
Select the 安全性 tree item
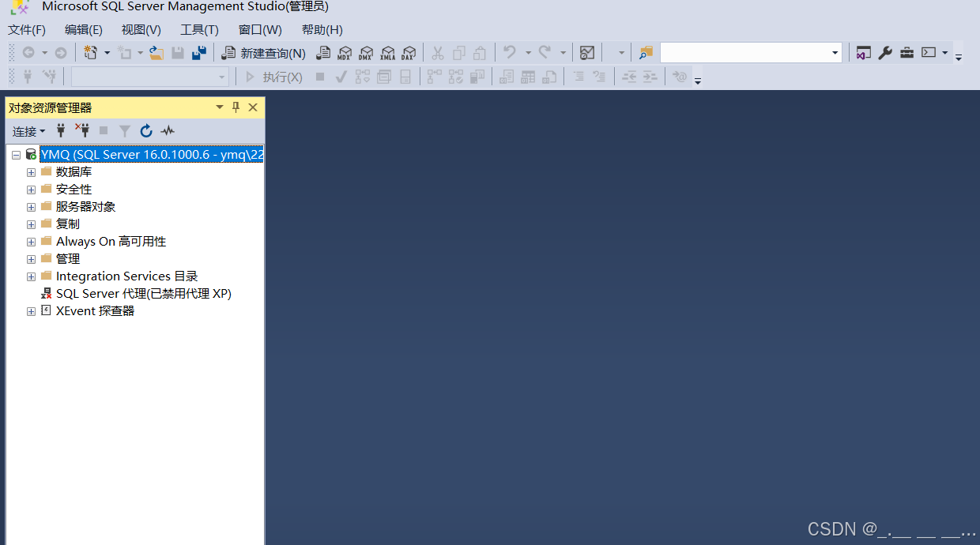tap(73, 190)
